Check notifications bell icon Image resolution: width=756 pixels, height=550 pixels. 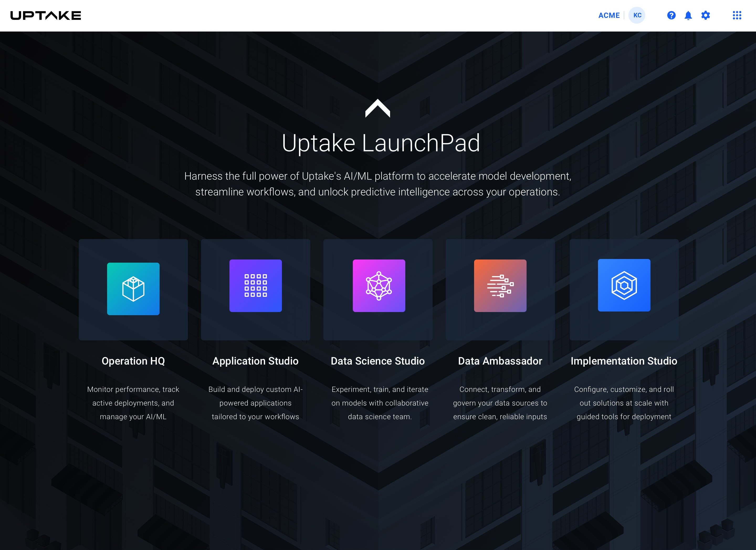coord(688,15)
